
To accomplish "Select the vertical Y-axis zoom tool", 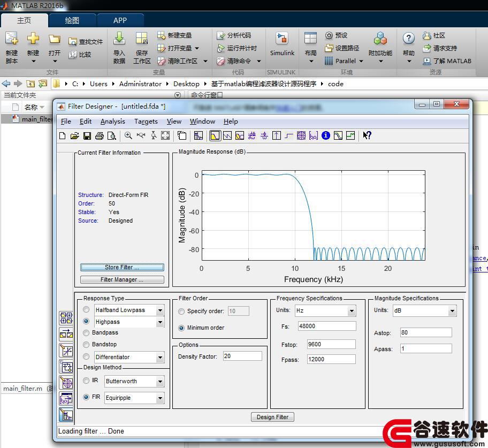I will tap(154, 135).
